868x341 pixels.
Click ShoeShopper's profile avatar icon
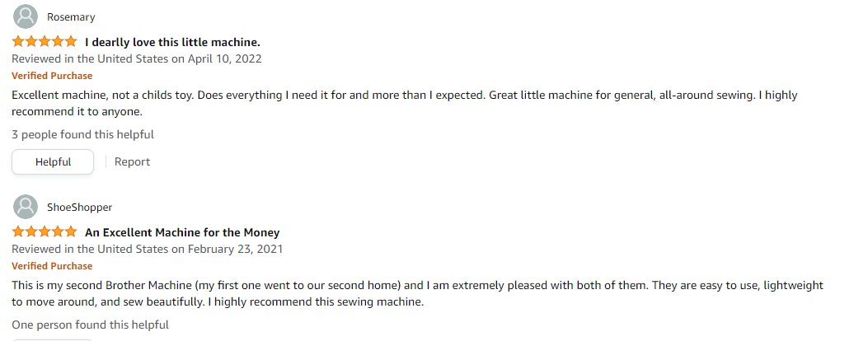[x=25, y=207]
